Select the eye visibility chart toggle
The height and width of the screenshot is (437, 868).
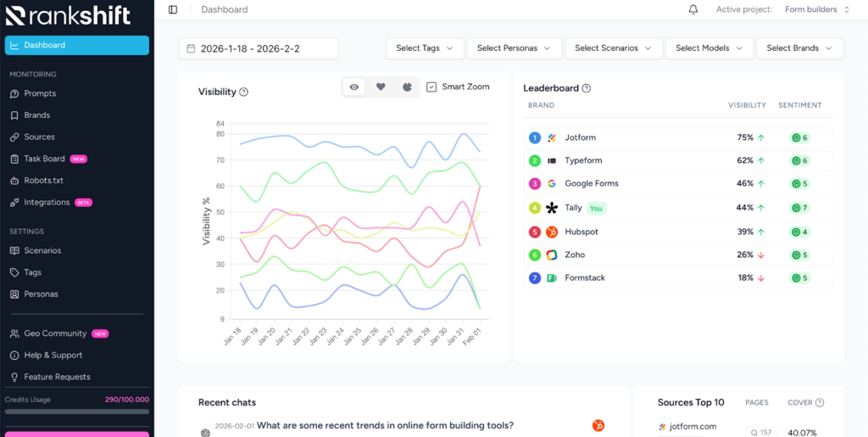[354, 87]
